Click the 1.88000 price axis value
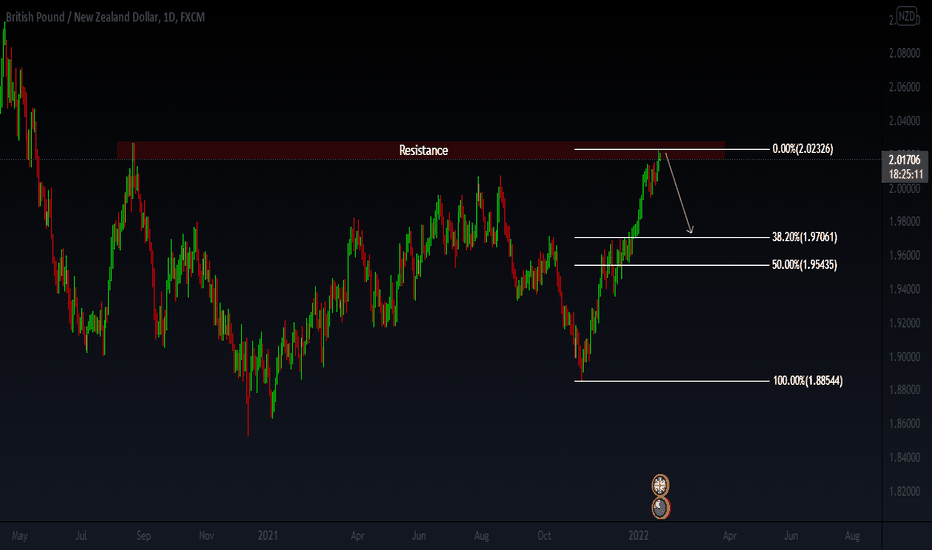 [904, 390]
